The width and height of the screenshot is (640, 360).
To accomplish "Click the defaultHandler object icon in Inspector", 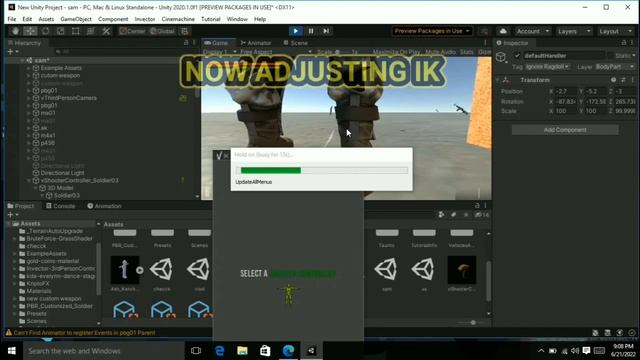I will click(501, 57).
